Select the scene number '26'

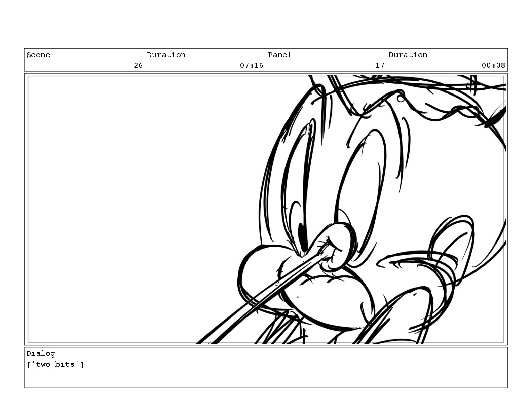[138, 65]
